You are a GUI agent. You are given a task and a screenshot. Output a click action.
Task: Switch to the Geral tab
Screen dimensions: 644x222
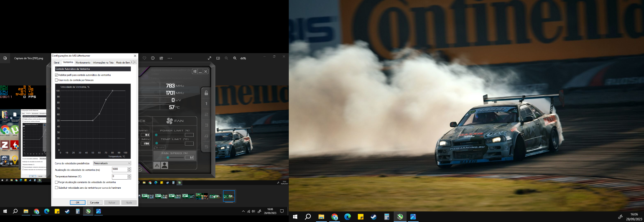57,63
